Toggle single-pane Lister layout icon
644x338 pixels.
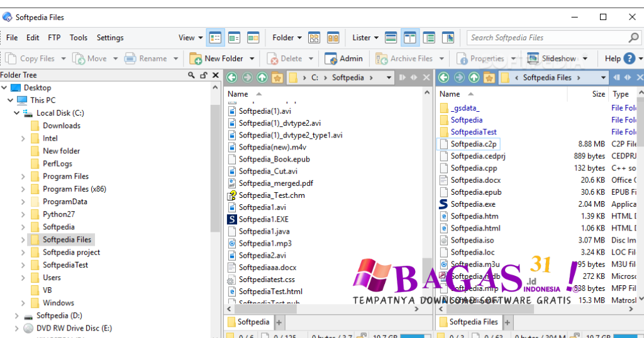391,38
